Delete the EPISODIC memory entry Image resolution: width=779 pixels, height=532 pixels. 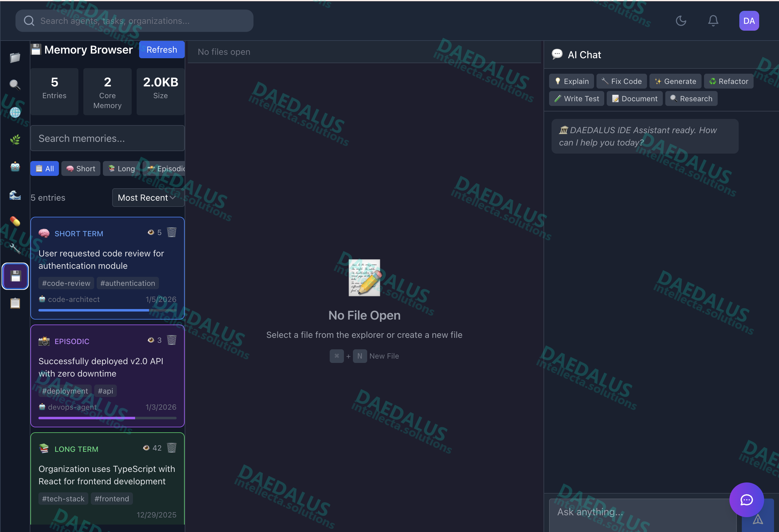[172, 340]
